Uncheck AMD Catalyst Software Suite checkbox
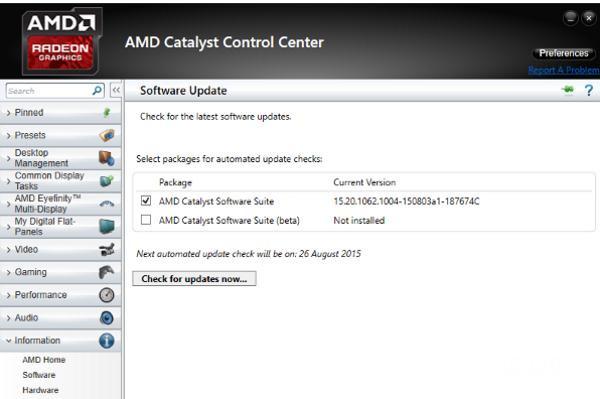The height and width of the screenshot is (399, 600). point(146,200)
